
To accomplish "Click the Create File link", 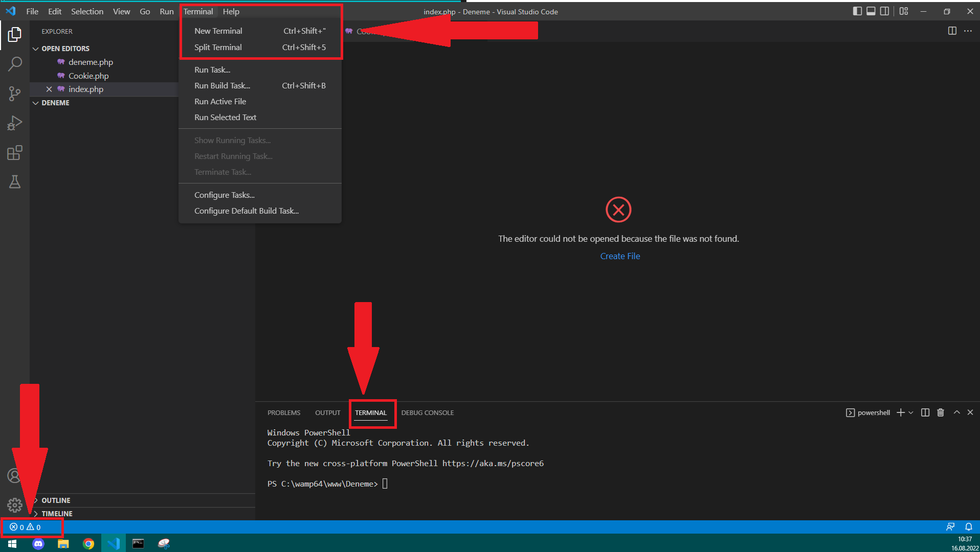I will pyautogui.click(x=620, y=256).
